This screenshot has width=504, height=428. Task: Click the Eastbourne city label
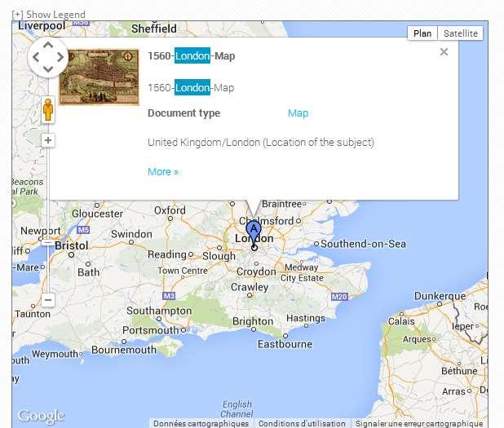pyautogui.click(x=285, y=344)
